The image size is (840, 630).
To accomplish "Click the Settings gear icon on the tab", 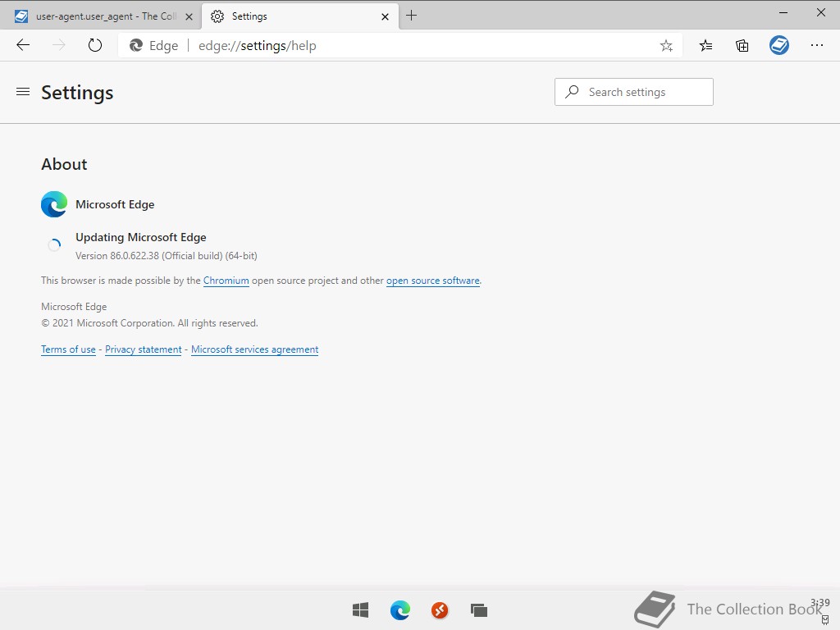I will click(x=217, y=16).
